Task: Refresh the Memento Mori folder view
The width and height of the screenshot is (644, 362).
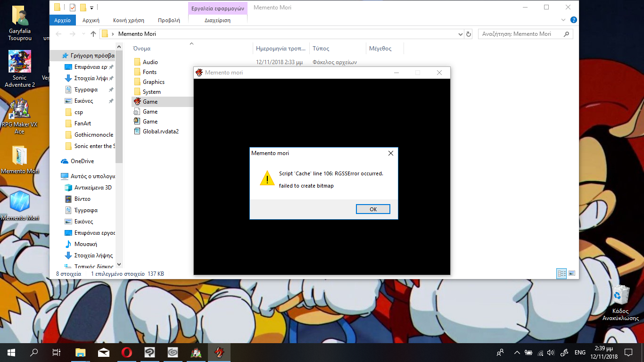Action: click(x=468, y=34)
